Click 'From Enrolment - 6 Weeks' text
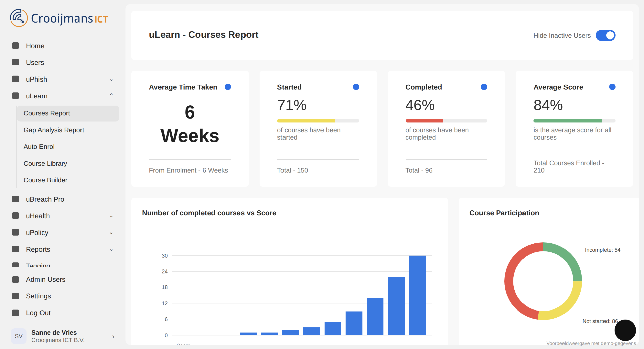 coord(188,170)
